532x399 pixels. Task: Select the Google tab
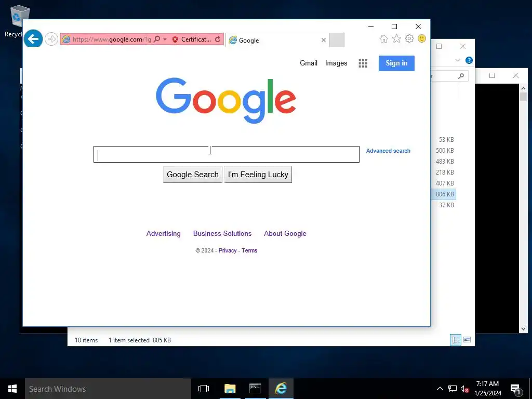click(275, 40)
